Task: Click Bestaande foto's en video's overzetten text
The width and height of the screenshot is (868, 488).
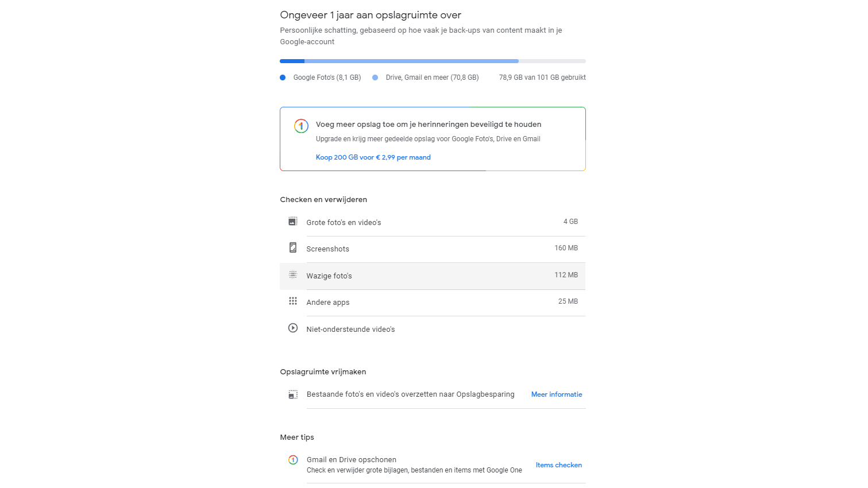Action: (x=410, y=394)
